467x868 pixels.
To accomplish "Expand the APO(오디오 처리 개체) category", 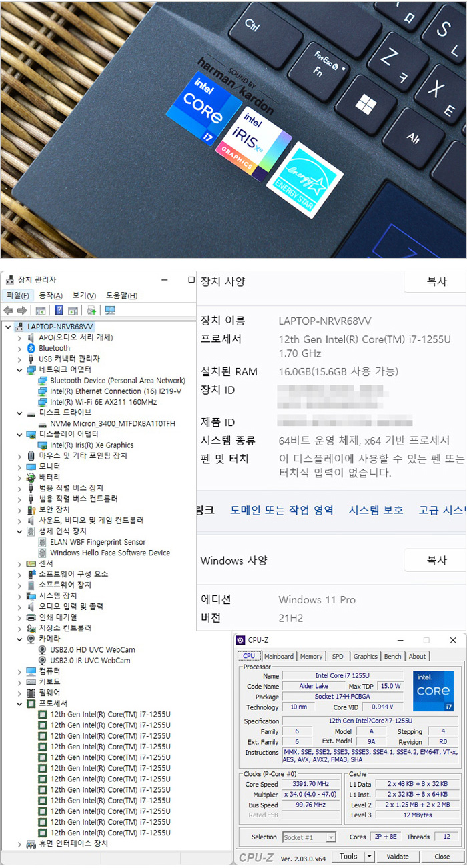I will (x=20, y=337).
